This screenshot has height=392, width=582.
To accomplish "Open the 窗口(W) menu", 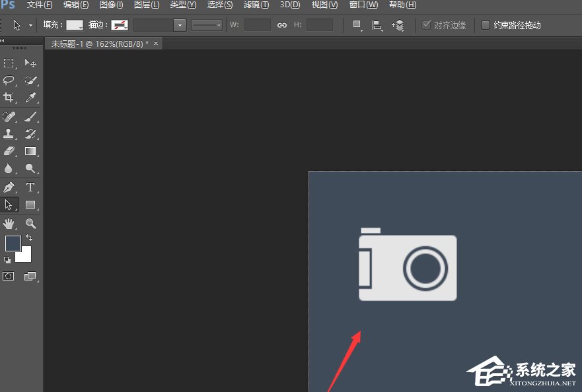I will tap(363, 5).
